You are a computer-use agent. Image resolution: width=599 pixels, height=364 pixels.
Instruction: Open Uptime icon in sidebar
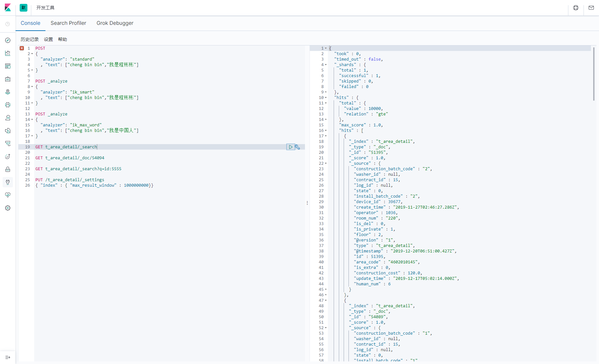tap(8, 156)
